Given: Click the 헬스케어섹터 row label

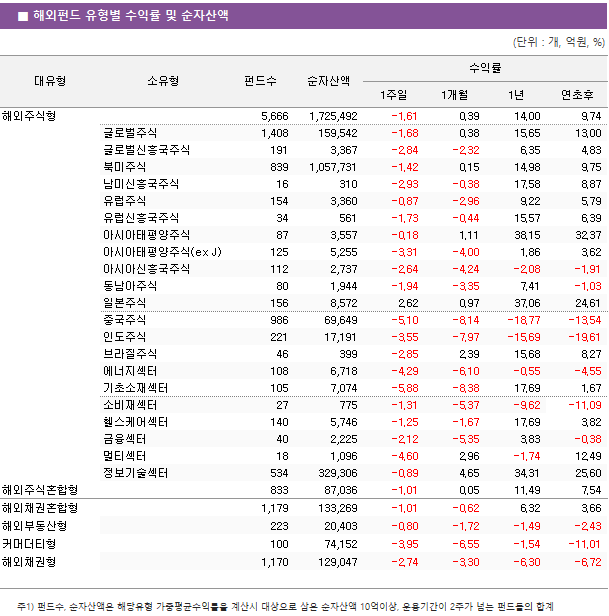Looking at the screenshot, I should [136, 422].
